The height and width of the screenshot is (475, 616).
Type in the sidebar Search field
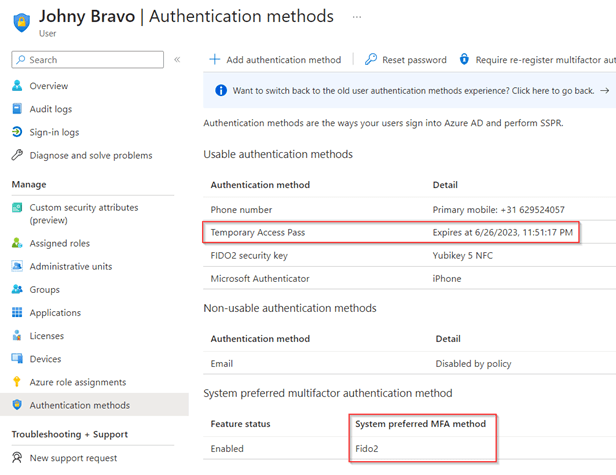click(x=95, y=60)
